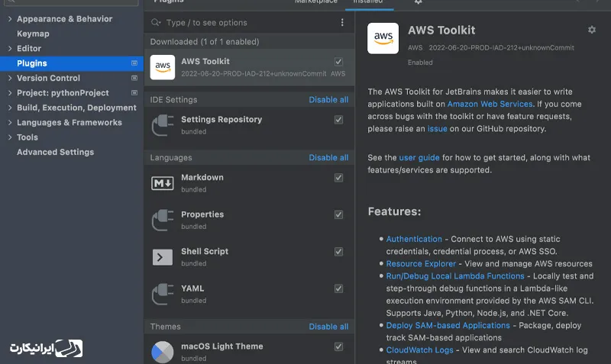Click the Markdown plugin icon
This screenshot has height=364, width=611.
pos(163,183)
